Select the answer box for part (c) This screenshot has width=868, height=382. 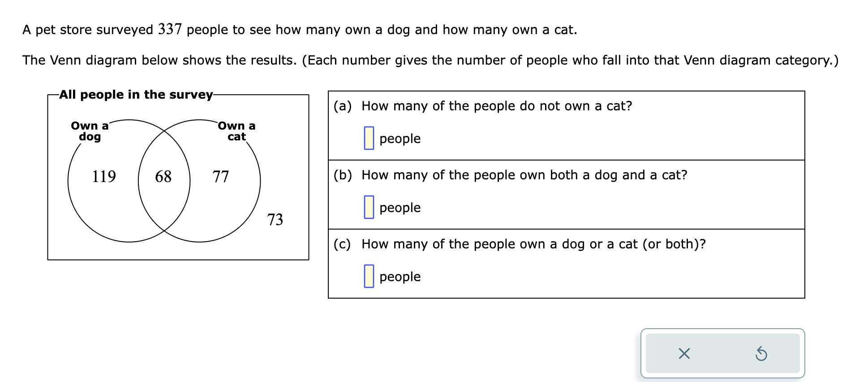pos(368,275)
